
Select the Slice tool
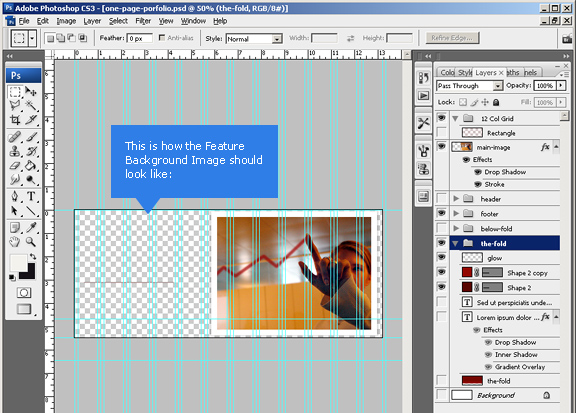pyautogui.click(x=31, y=120)
